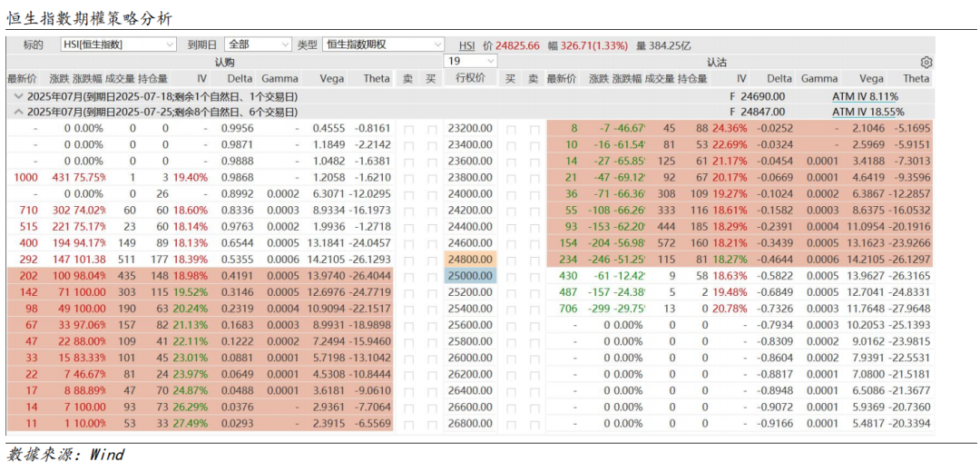
Task: Sort calls by IV column header
Action: pyautogui.click(x=201, y=78)
